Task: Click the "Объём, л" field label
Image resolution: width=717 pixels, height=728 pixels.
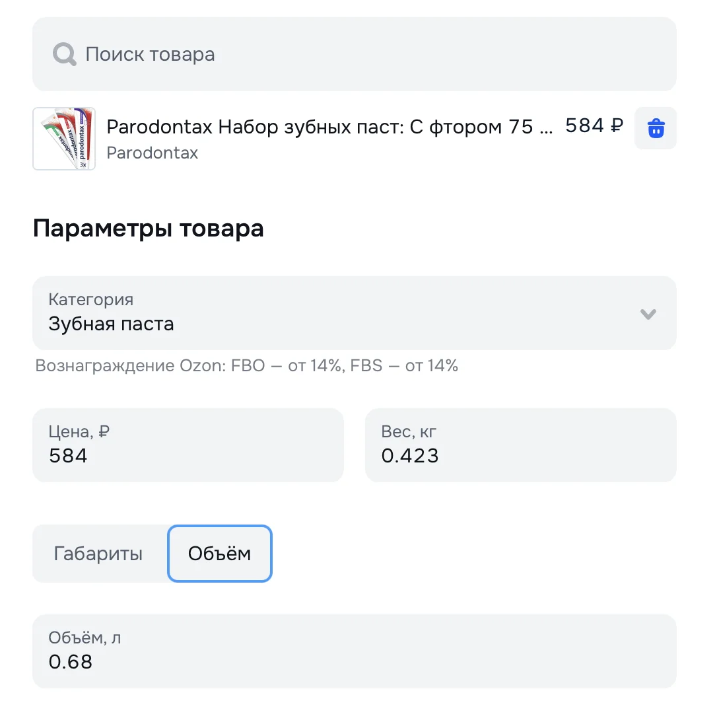Action: click(85, 638)
